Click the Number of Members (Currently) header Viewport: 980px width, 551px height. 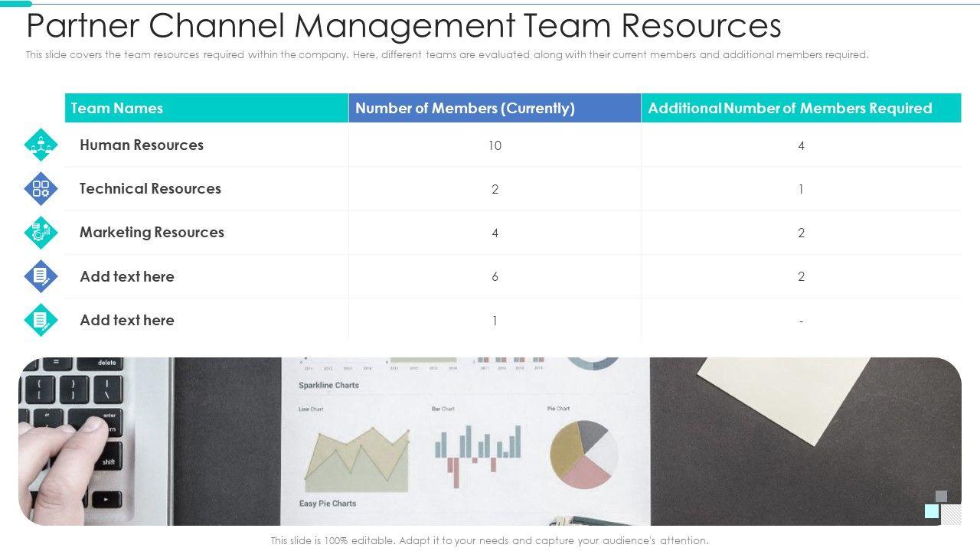(x=465, y=108)
